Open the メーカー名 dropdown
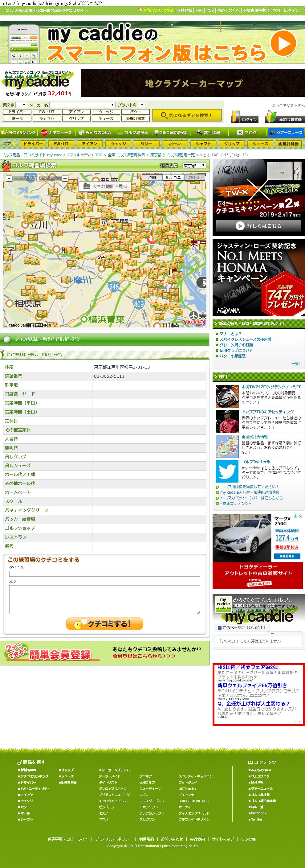Viewport: 305px width, 868px height. pyautogui.click(x=82, y=105)
